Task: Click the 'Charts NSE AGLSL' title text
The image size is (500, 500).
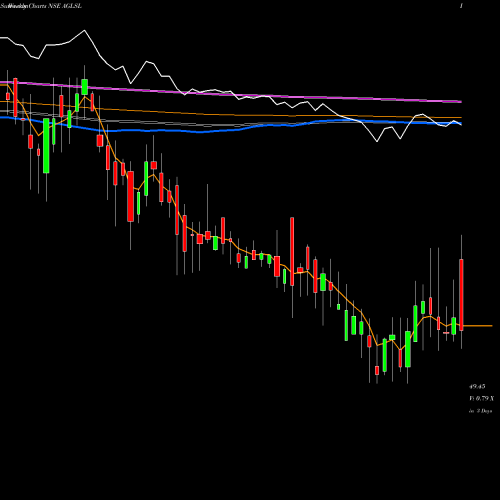Action: tap(55, 6)
